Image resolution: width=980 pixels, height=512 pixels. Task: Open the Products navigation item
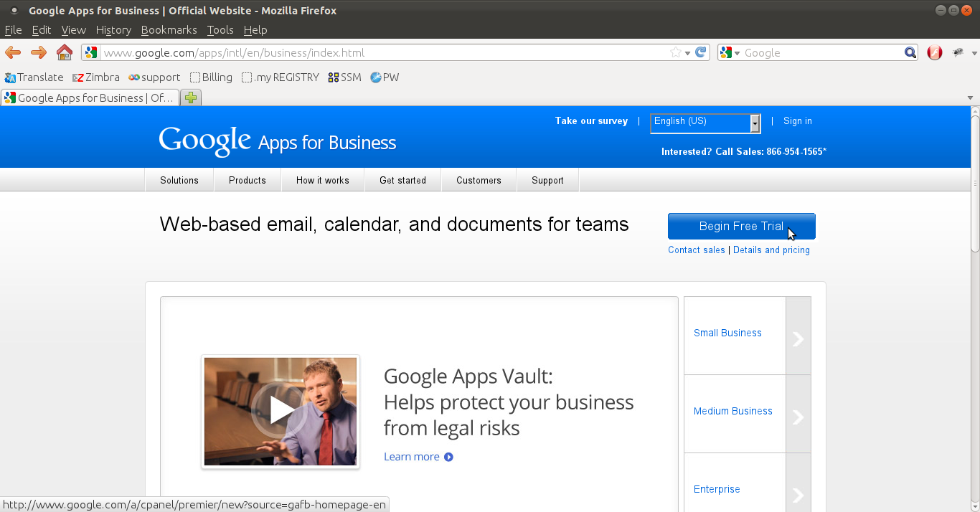click(x=248, y=180)
